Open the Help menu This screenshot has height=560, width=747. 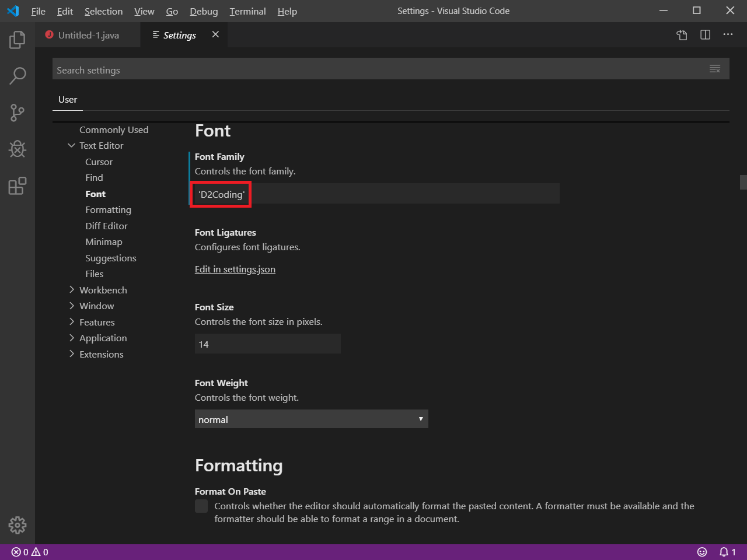click(x=287, y=11)
